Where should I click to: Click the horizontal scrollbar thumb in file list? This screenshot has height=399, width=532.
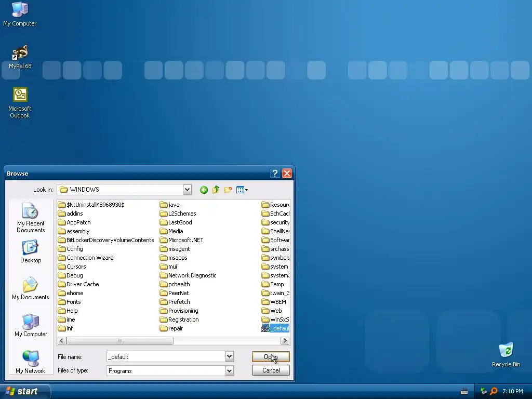coord(120,340)
